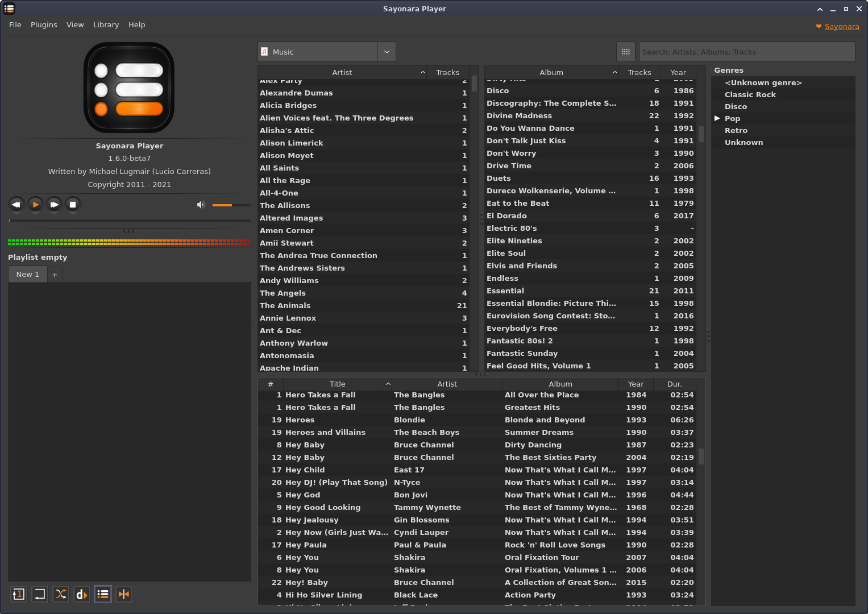
Task: Select the Classic Rock genre
Action: pyautogui.click(x=750, y=94)
